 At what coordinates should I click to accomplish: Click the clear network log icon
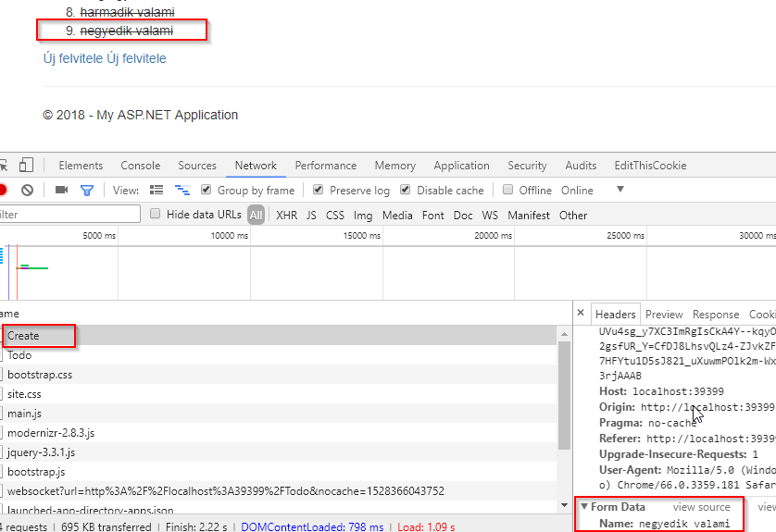pyautogui.click(x=28, y=190)
